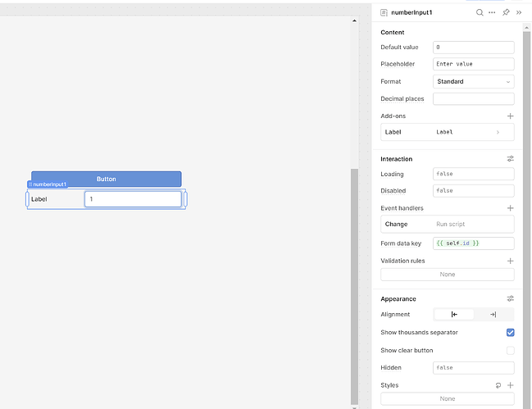Click the reset icon next to Styles
Screen dimensions: 532x409
coord(498,385)
